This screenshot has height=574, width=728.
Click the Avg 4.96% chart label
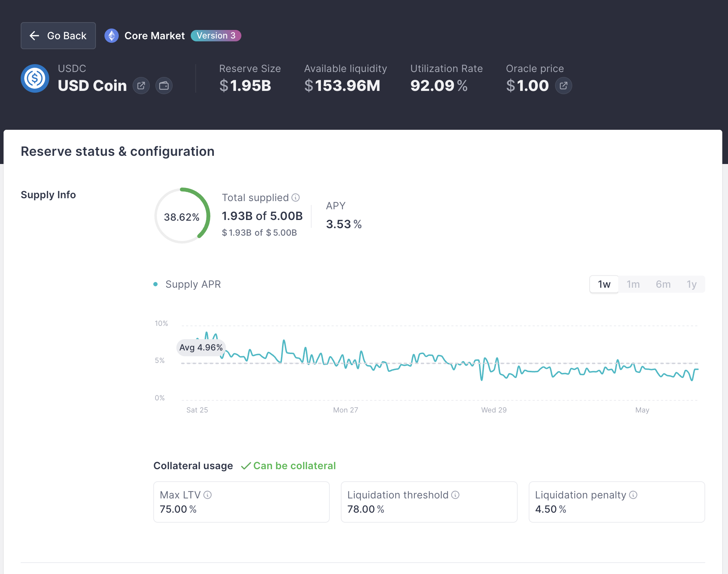[201, 348]
